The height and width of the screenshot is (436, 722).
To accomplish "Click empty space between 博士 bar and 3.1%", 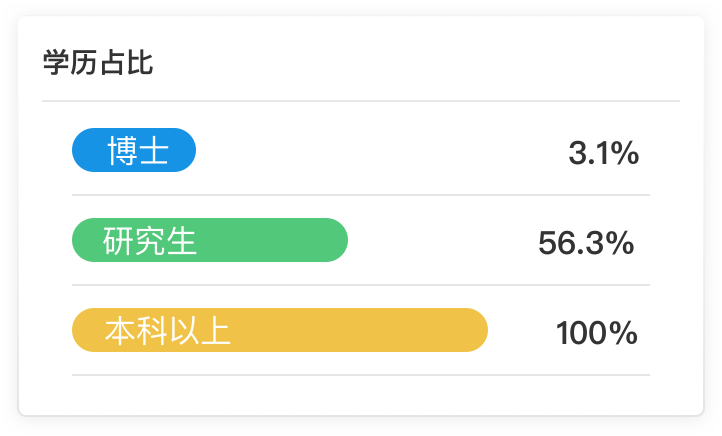I will 382,150.
